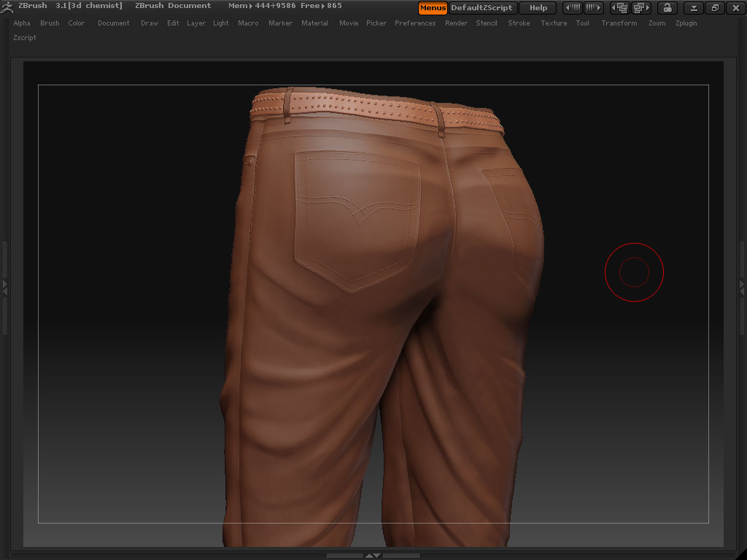Open the Transform menu

tap(619, 23)
